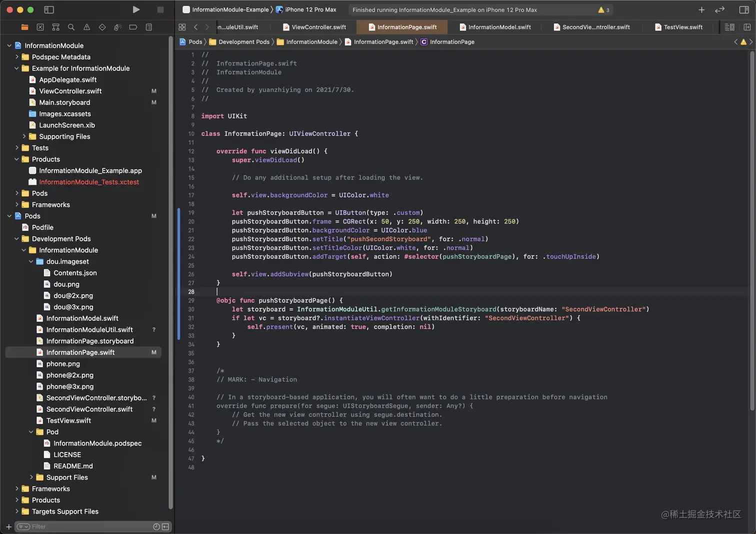Screen dimensions: 756x534
Task: Select the LICENSE file
Action: 67,455
